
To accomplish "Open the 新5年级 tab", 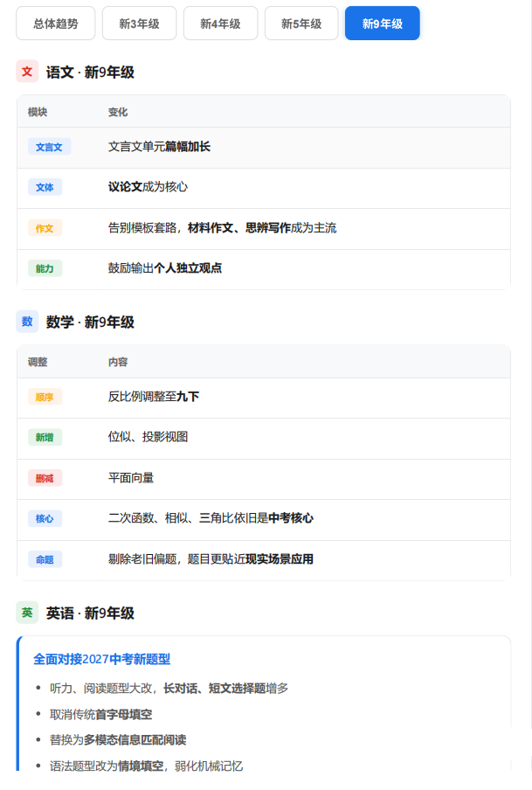I will (301, 24).
